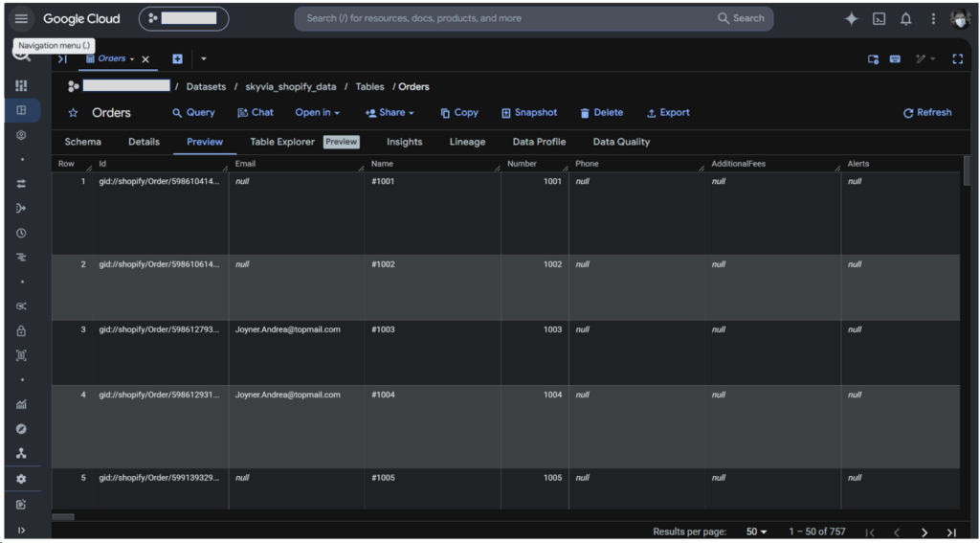Open the hamburger Navigation menu

21,19
